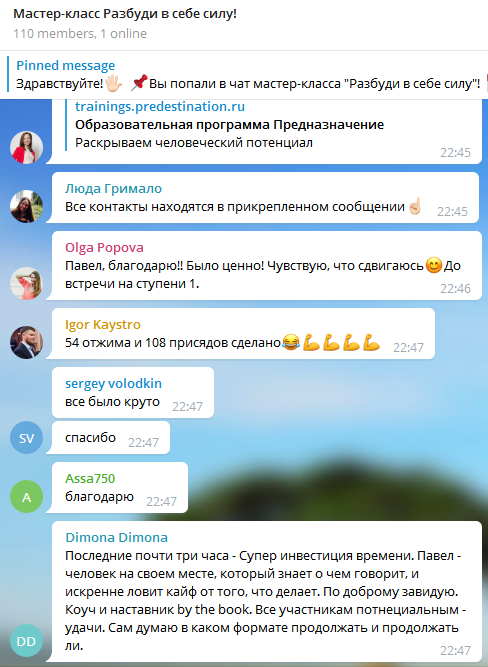Open the trainings.predestination.ru link
Viewport: 488px width, 667px height.
click(x=160, y=106)
